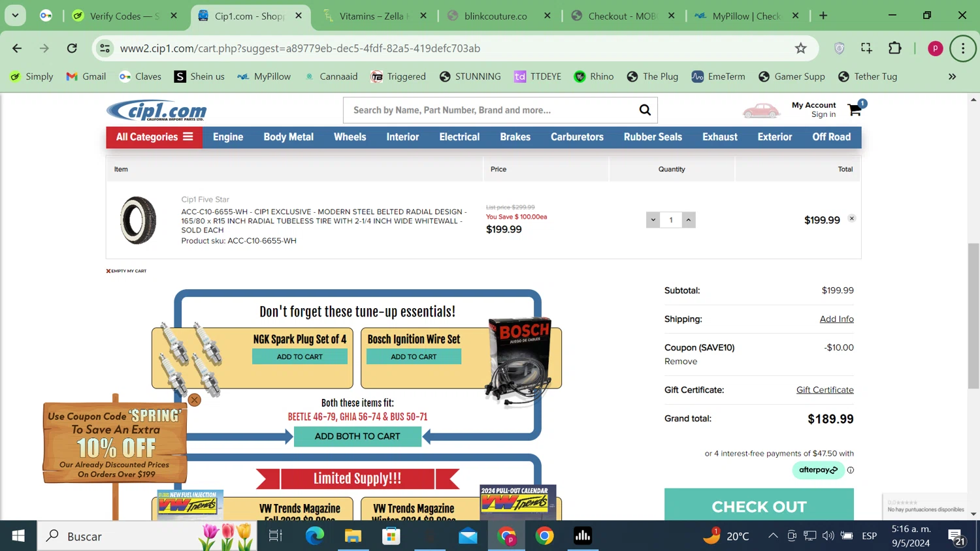Open the Windows Start menu
The width and height of the screenshot is (980, 551).
pos(18,536)
